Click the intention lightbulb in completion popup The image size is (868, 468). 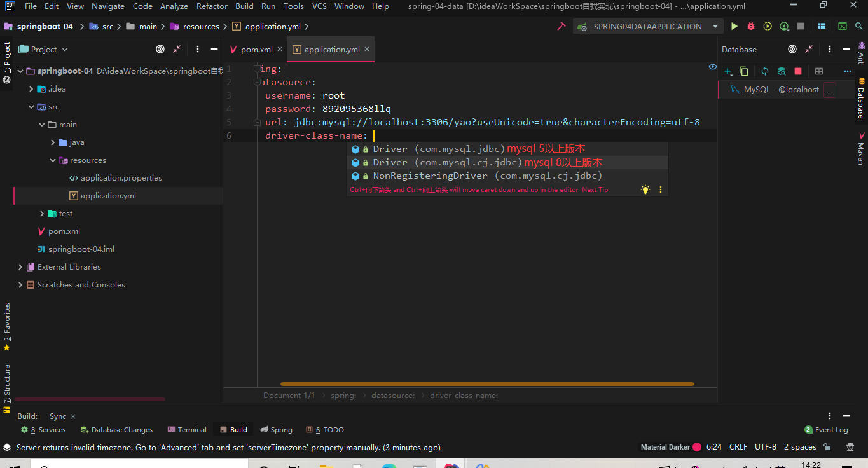coord(645,189)
